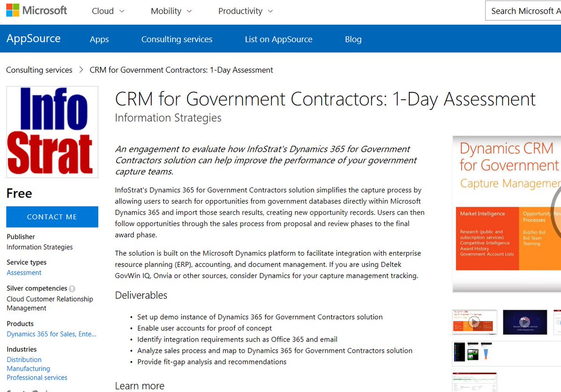Click Cloud Customer Relationship Management text

point(50,304)
